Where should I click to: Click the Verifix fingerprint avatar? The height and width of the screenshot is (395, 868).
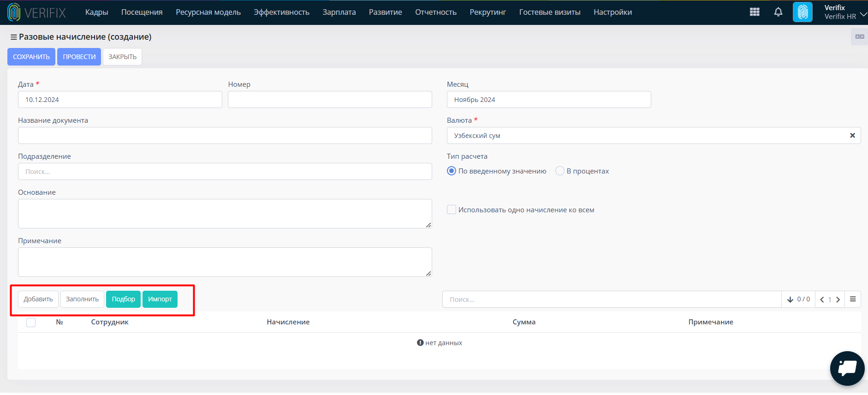803,12
